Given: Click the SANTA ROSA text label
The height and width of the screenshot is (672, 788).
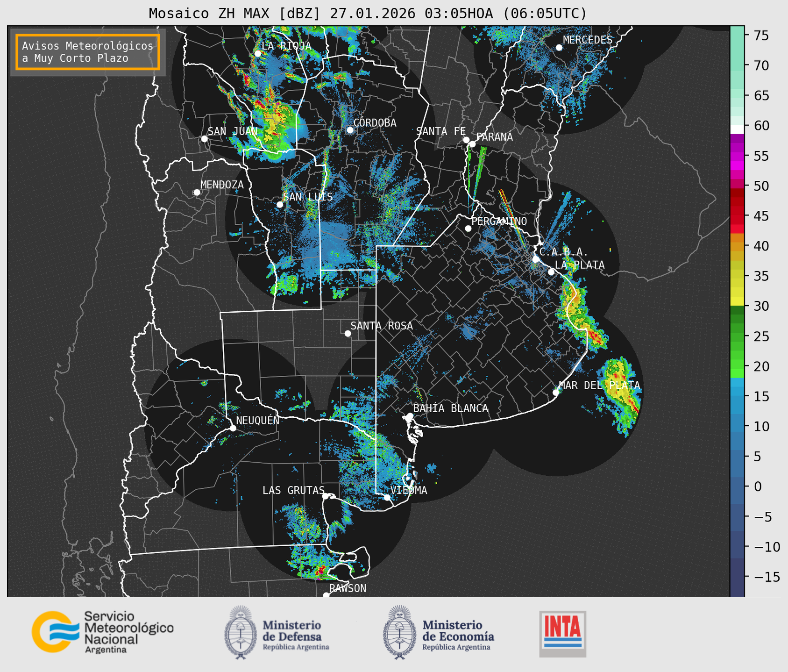Looking at the screenshot, I should [x=382, y=326].
